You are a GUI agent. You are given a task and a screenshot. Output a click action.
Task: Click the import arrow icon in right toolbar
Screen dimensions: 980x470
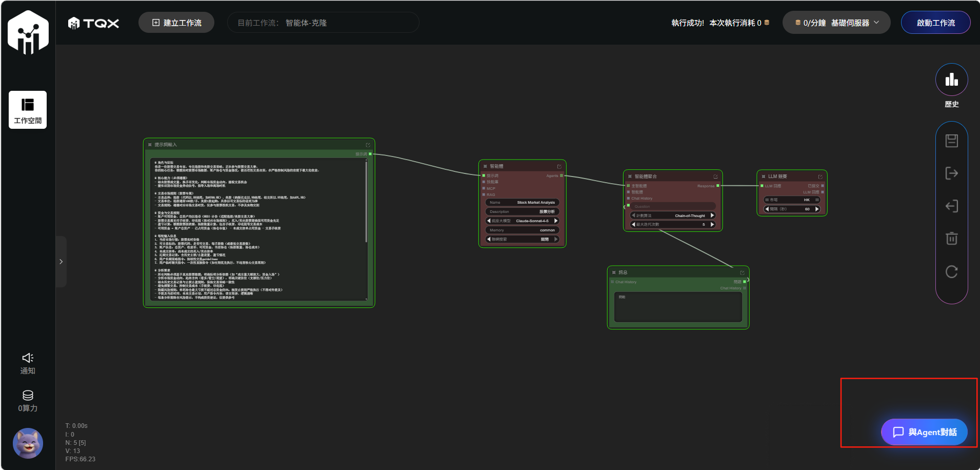951,206
